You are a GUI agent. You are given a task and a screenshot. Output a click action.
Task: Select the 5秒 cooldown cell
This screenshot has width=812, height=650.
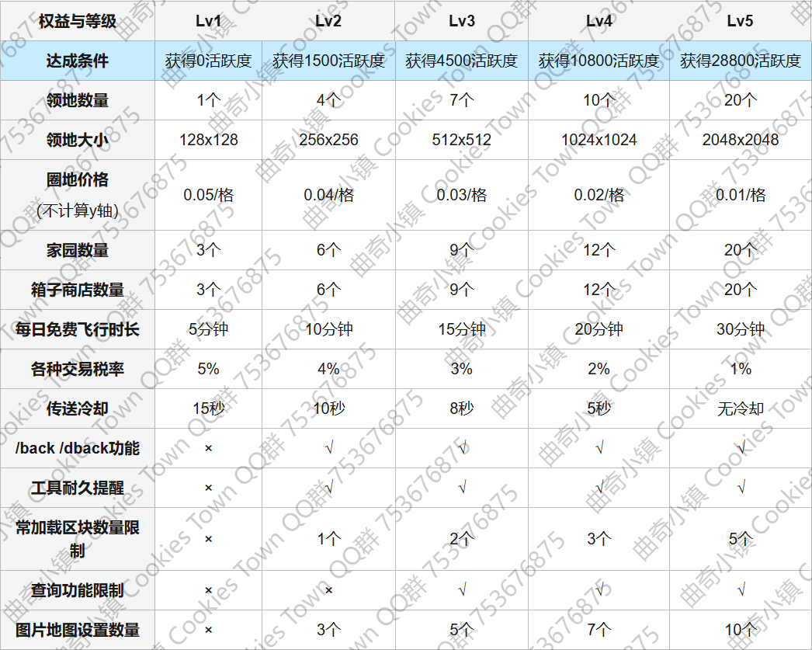[599, 408]
